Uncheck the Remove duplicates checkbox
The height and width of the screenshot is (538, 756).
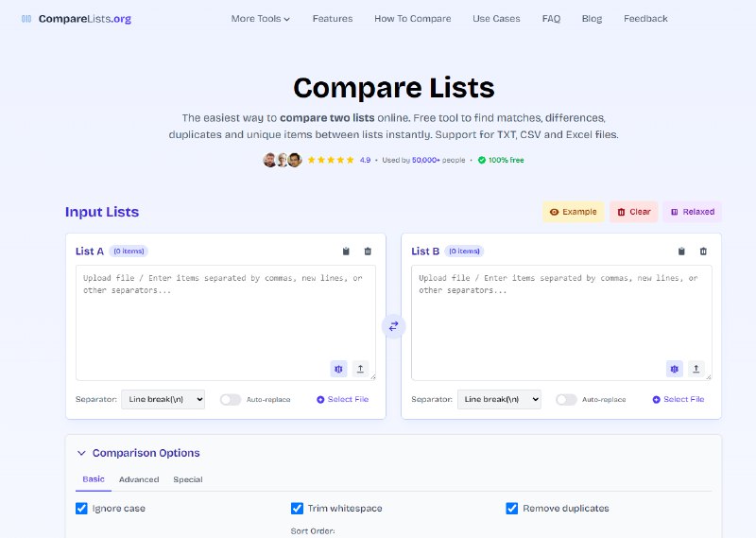click(512, 509)
